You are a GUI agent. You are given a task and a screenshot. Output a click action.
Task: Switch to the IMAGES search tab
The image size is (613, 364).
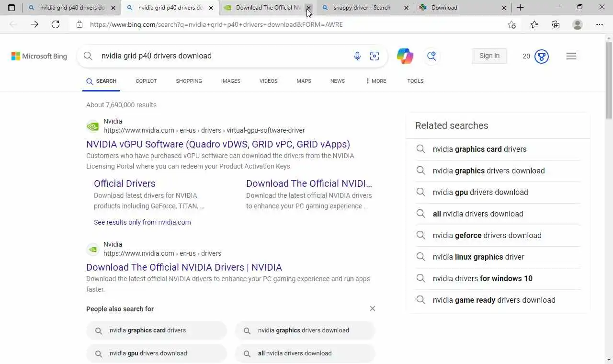(231, 81)
